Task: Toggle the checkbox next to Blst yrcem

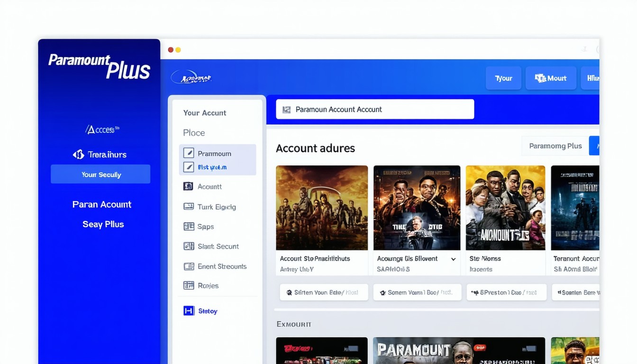Action: tap(189, 167)
